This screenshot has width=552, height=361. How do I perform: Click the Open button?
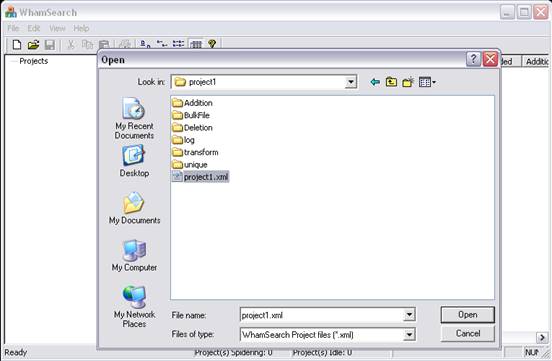[468, 315]
